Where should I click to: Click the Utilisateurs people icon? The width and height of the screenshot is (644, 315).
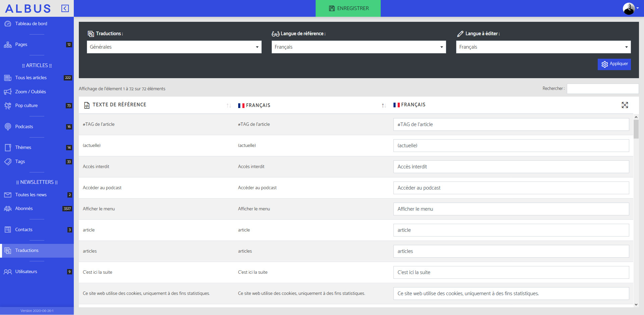coord(8,272)
